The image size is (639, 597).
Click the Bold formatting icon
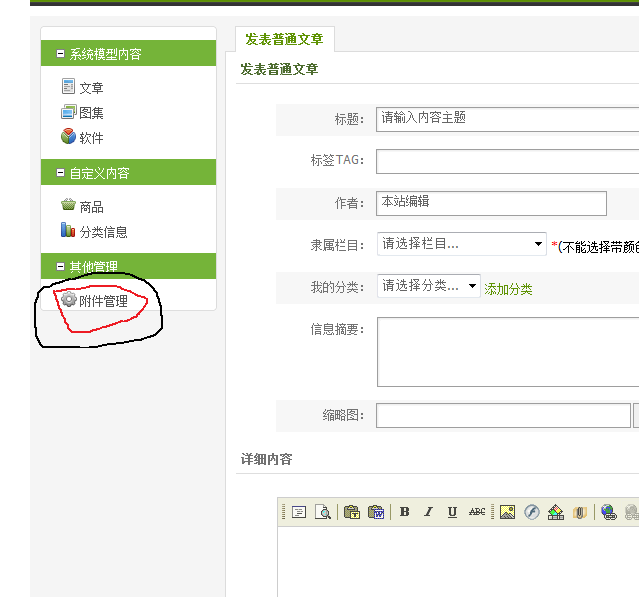tap(404, 512)
